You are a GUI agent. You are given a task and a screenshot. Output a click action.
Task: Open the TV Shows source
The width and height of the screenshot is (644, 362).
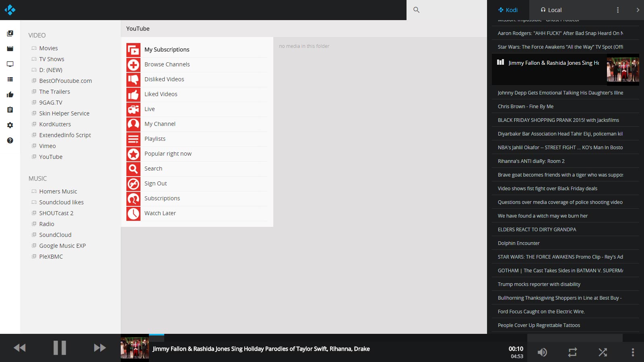(52, 59)
